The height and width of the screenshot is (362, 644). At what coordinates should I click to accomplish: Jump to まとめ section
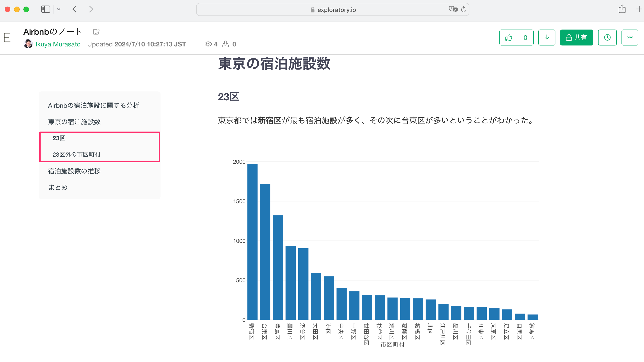[x=58, y=187]
